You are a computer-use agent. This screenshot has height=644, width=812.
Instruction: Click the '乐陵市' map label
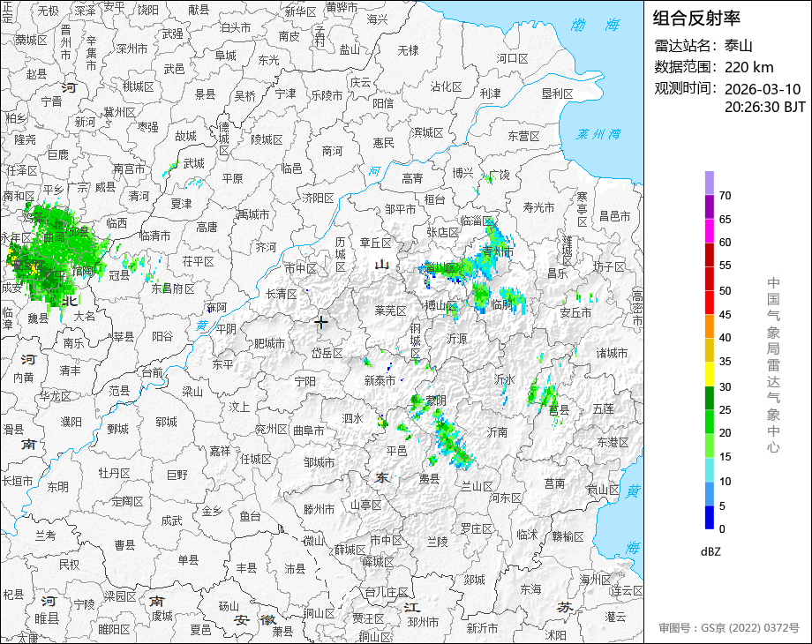click(327, 95)
